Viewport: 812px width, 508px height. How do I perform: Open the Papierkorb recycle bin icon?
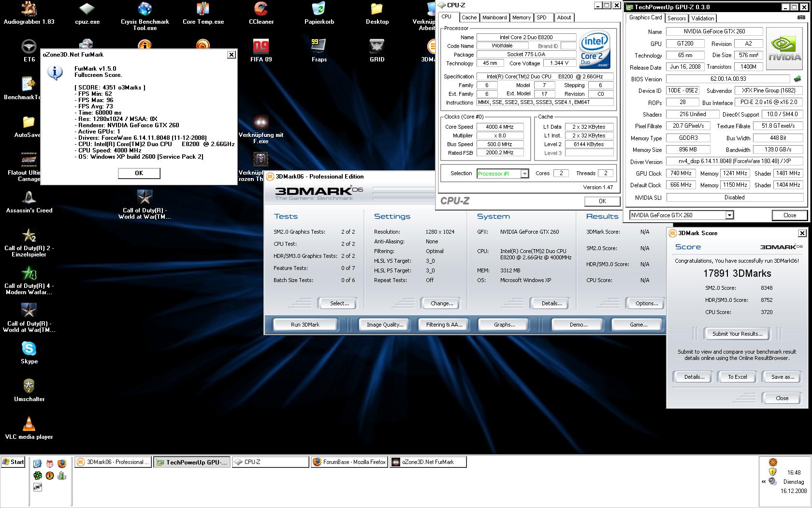point(319,13)
